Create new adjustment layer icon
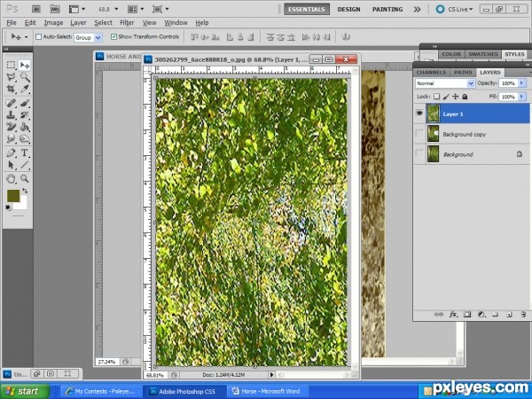The image size is (532, 399). click(x=481, y=315)
